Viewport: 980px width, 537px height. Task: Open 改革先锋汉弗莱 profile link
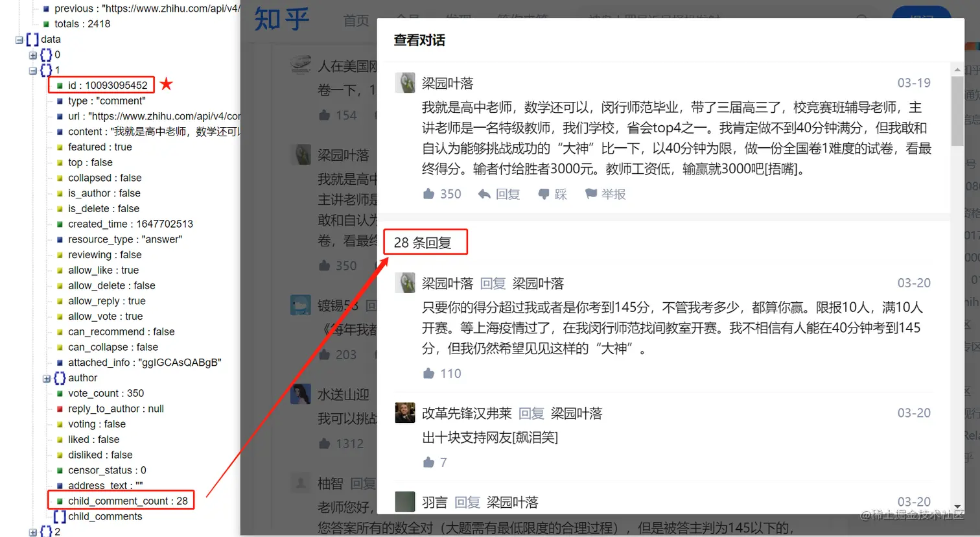click(x=467, y=414)
